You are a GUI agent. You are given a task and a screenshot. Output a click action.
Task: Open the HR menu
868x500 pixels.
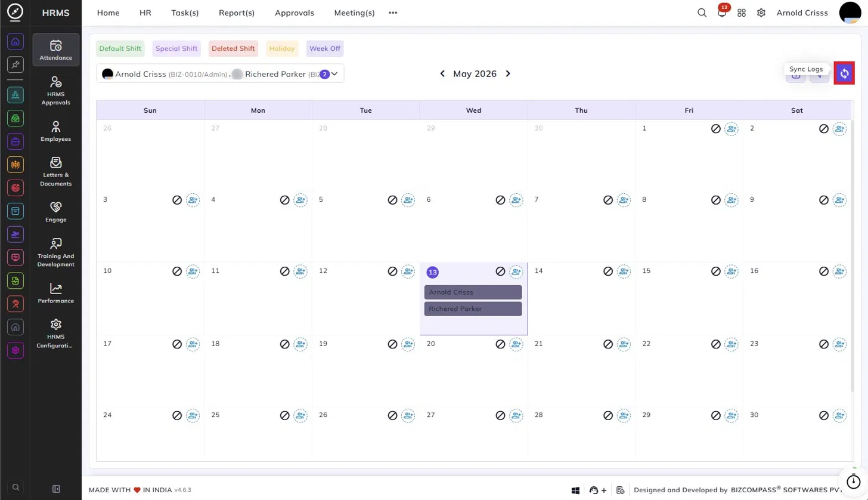point(145,13)
